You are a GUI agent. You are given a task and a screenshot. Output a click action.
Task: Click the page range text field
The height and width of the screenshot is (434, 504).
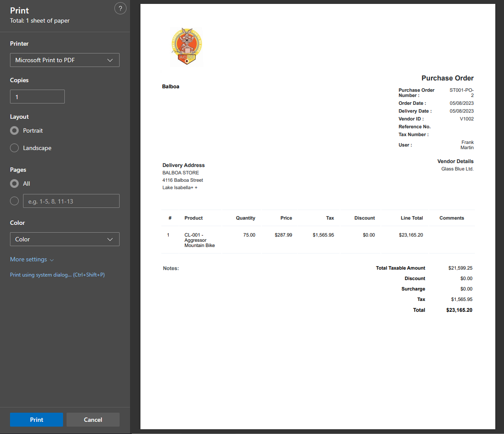coord(71,201)
